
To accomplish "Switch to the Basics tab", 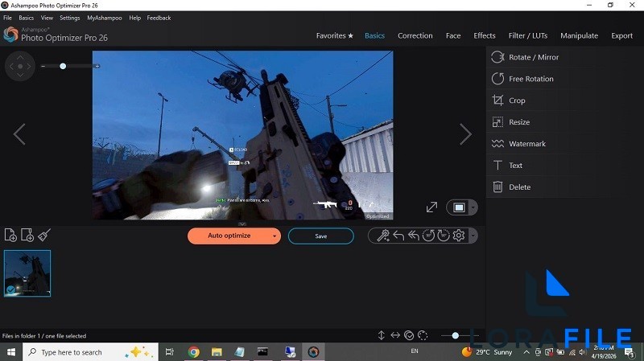I will click(x=374, y=35).
